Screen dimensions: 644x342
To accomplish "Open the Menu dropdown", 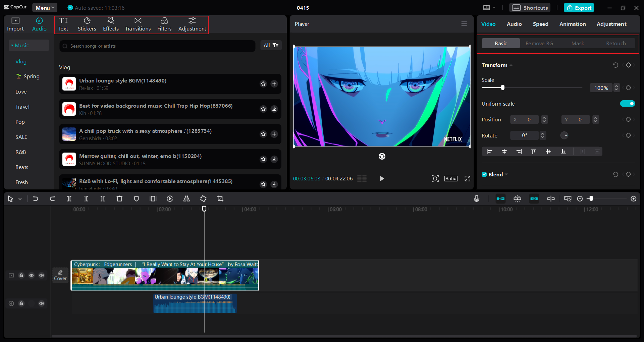I will click(x=45, y=8).
